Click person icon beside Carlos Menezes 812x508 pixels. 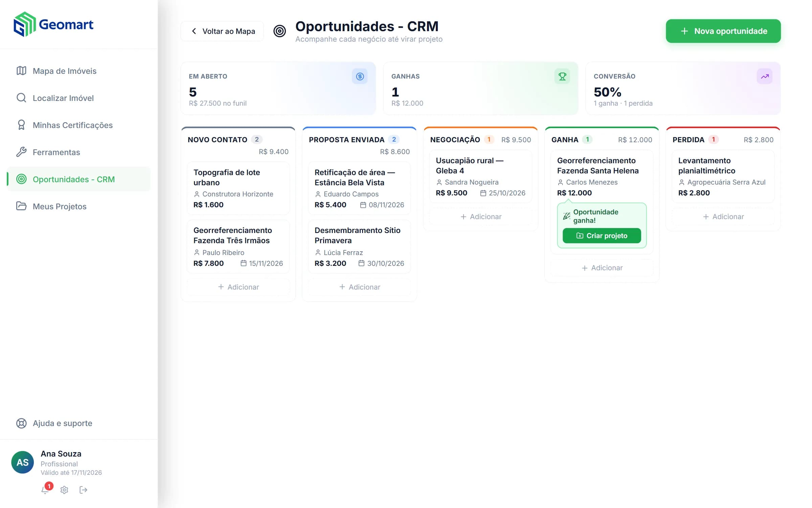point(560,183)
